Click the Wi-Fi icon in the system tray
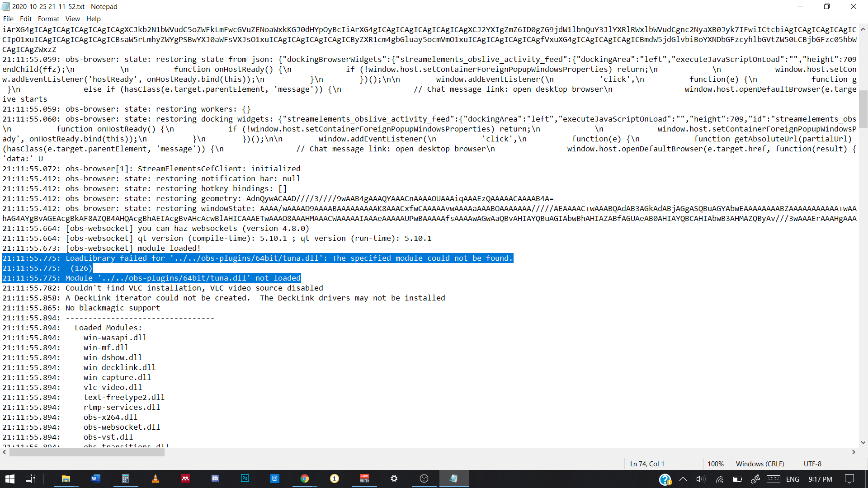The image size is (868, 488). click(720, 479)
